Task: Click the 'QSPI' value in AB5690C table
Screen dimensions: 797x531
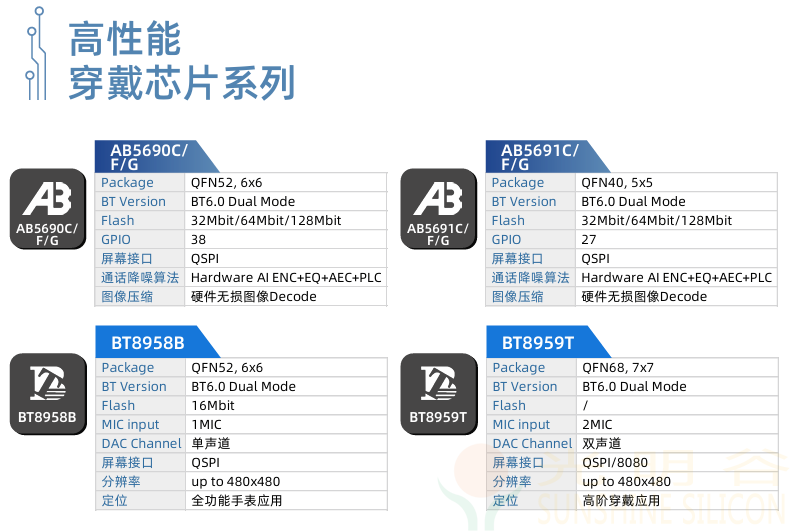Action: click(205, 259)
